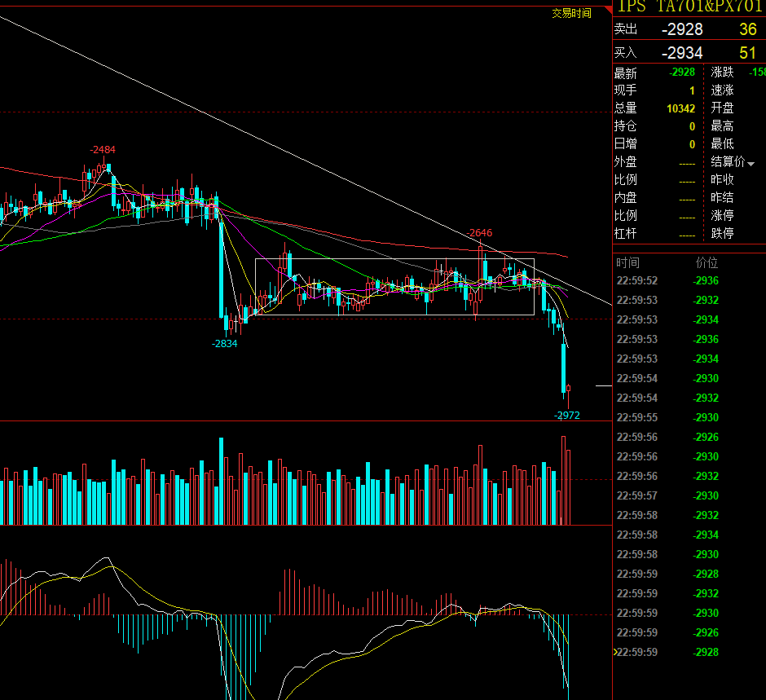The height and width of the screenshot is (700, 766).
Task: Click the 交易时间 label above the chart
Action: click(x=571, y=14)
